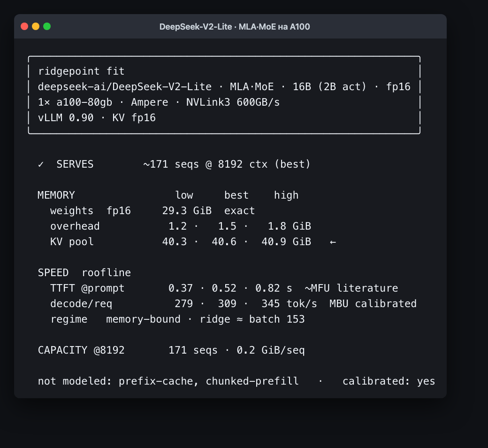Screen dimensions: 488x448
Task: Click 'memory-bound' regime text
Action: (143, 319)
